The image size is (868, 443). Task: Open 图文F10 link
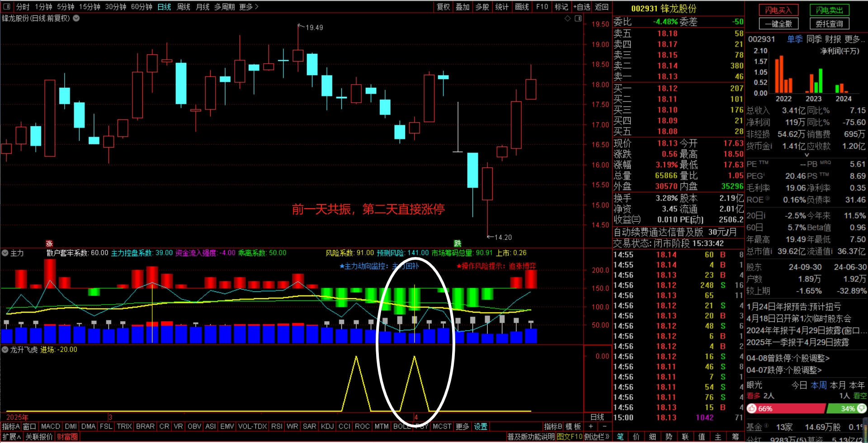(570, 437)
